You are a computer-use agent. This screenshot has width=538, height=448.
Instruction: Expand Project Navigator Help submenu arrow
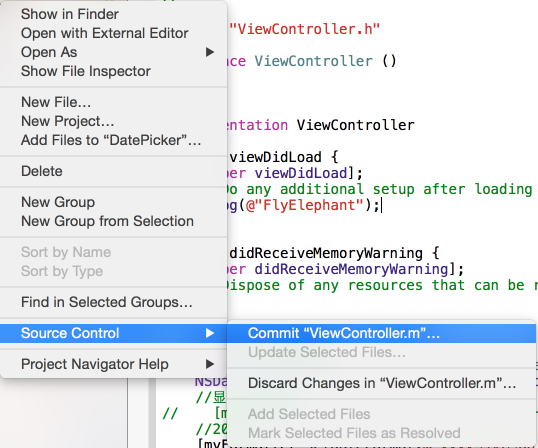pyautogui.click(x=210, y=364)
